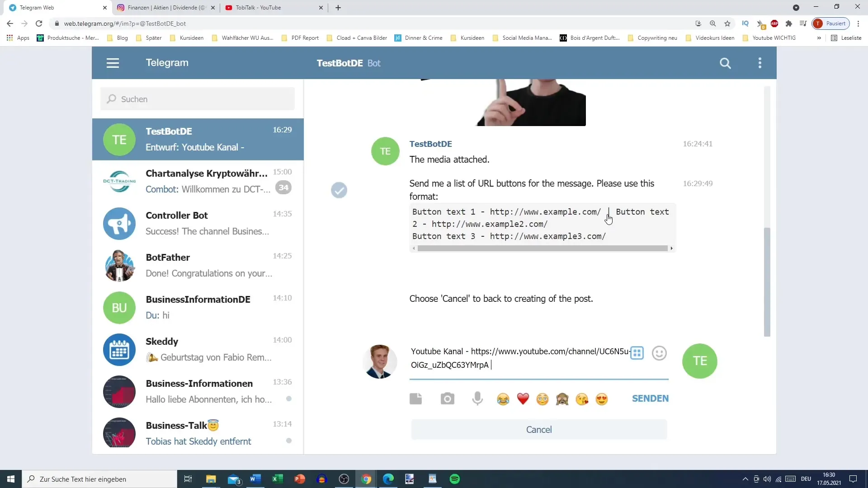
Task: Open Spotify from the taskbar
Action: coord(455,479)
